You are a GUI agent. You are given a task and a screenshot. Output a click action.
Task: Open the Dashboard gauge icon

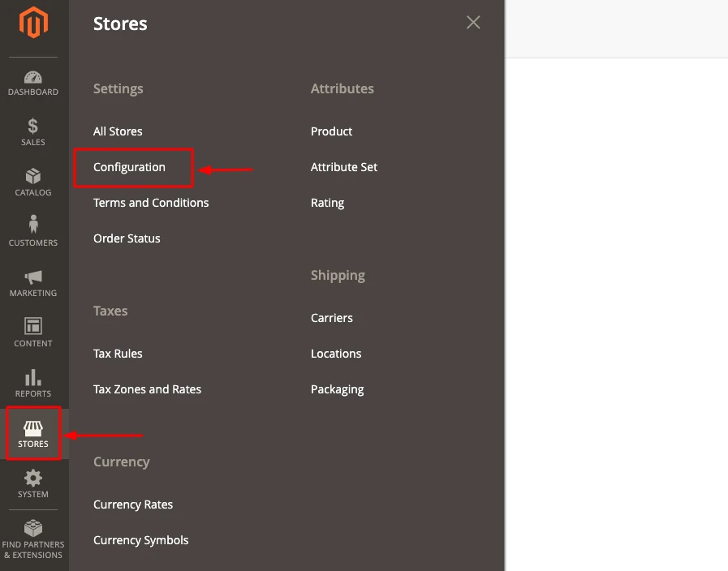click(33, 77)
